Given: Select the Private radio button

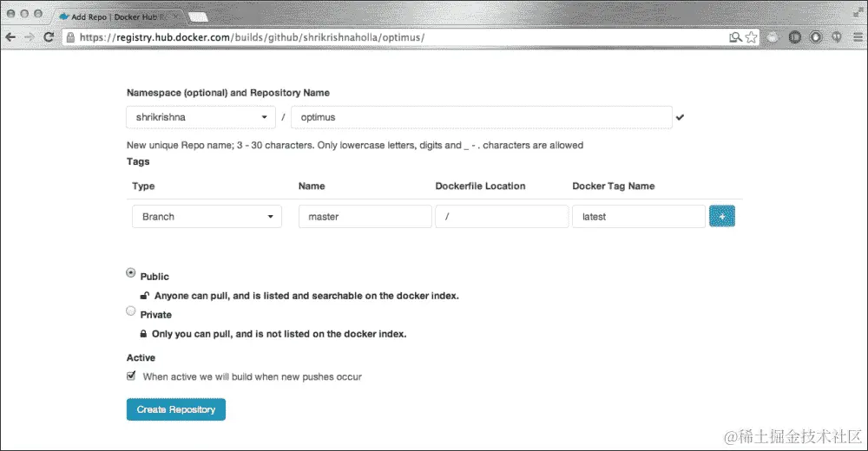Looking at the screenshot, I should (131, 310).
